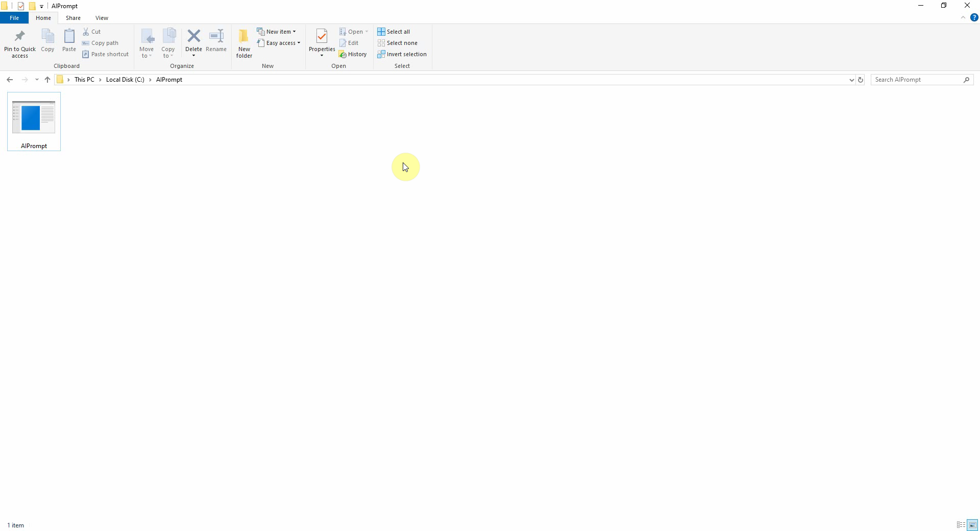Click the History icon in Open group
980x531 pixels.
pyautogui.click(x=353, y=54)
